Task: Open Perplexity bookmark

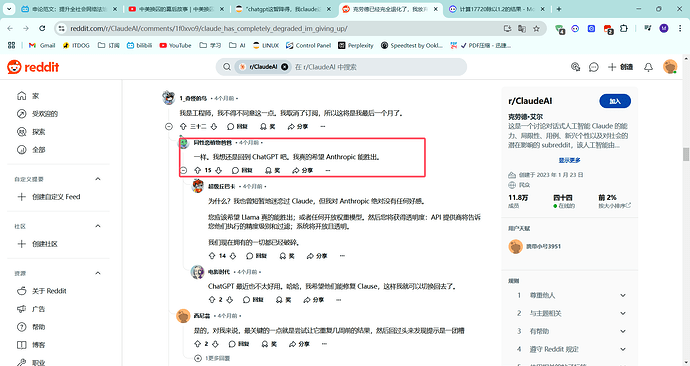Action: (356, 45)
